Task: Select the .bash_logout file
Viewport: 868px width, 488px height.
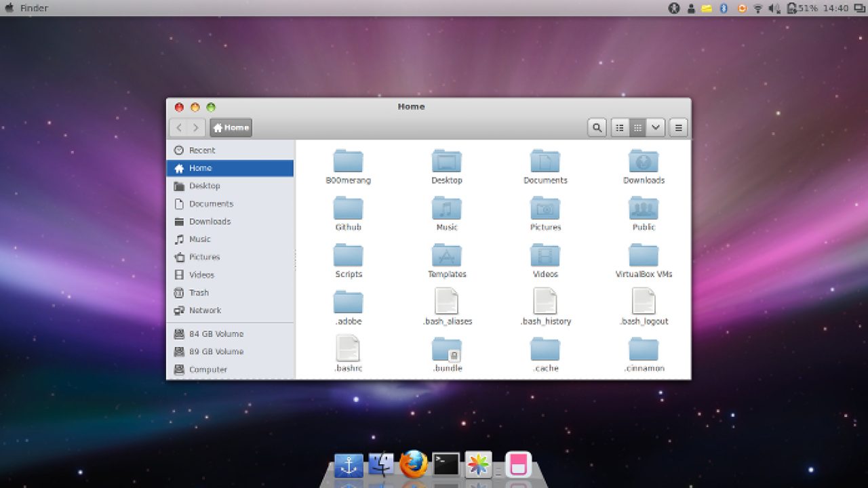Action: coord(644,308)
